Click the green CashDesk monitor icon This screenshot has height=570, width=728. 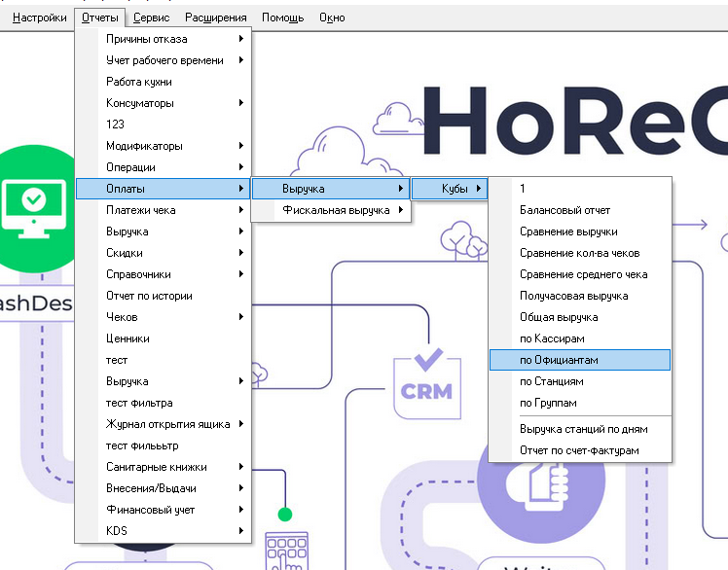[33, 201]
